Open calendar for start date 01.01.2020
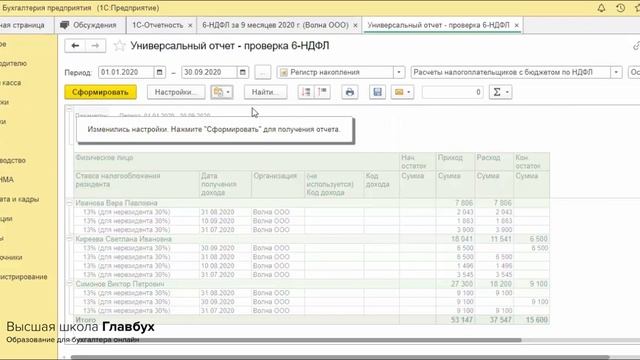 pyautogui.click(x=160, y=72)
